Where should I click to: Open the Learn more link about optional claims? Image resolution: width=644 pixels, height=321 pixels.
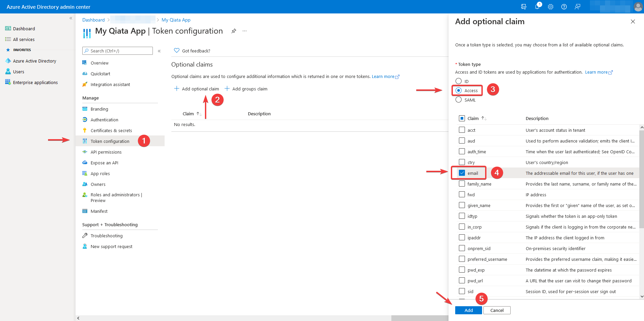pyautogui.click(x=383, y=76)
